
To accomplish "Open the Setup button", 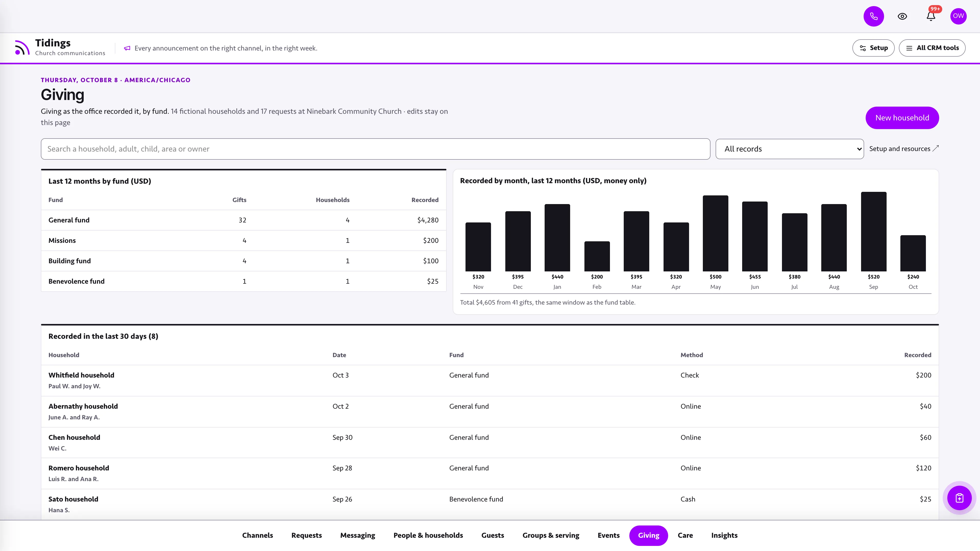I will click(x=873, y=48).
